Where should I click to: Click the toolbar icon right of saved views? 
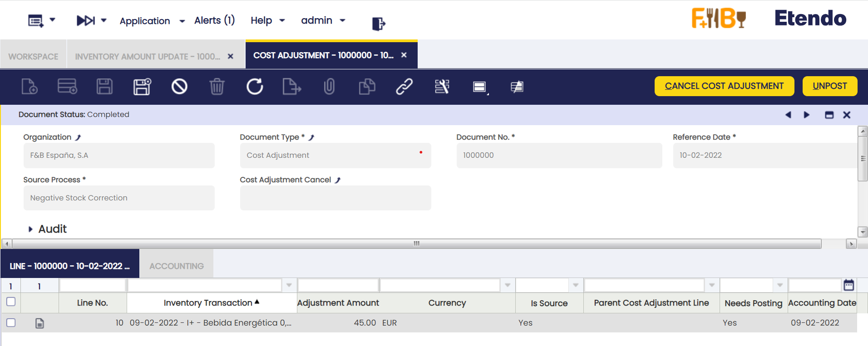517,86
